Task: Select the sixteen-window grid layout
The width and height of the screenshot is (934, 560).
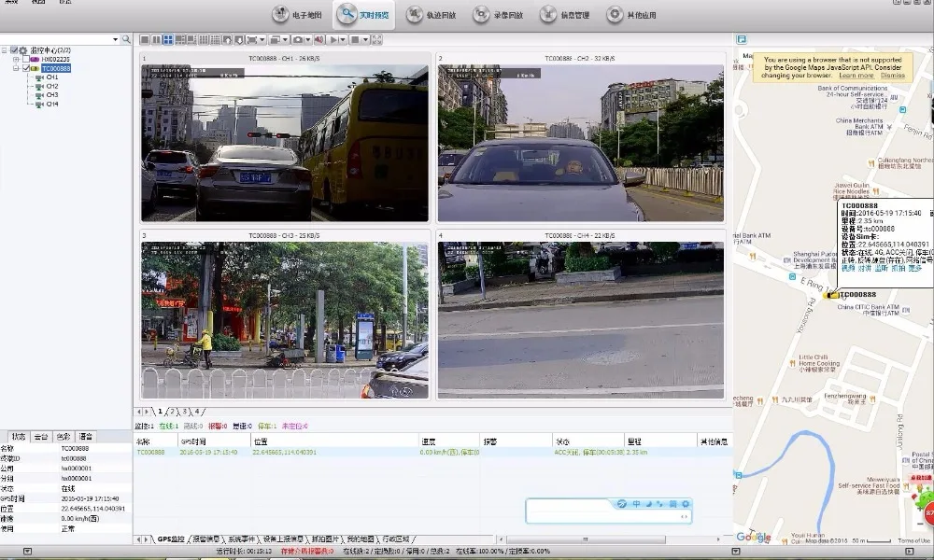Action: click(215, 40)
